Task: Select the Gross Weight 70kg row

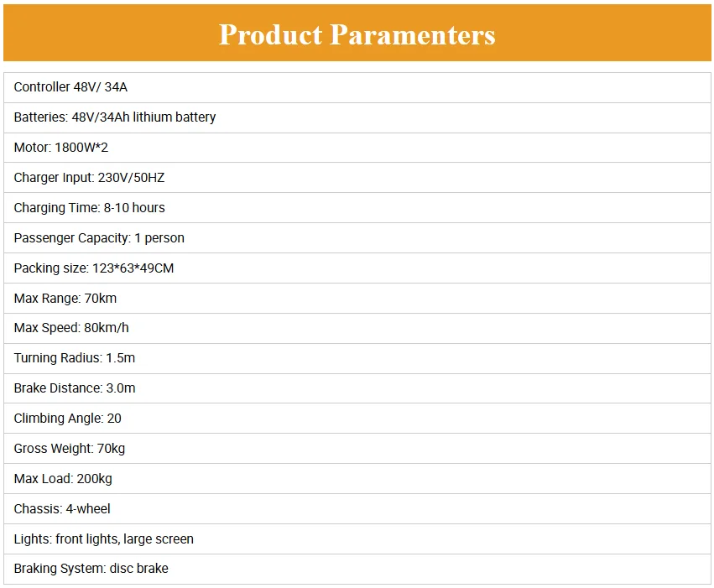Action: [357, 449]
